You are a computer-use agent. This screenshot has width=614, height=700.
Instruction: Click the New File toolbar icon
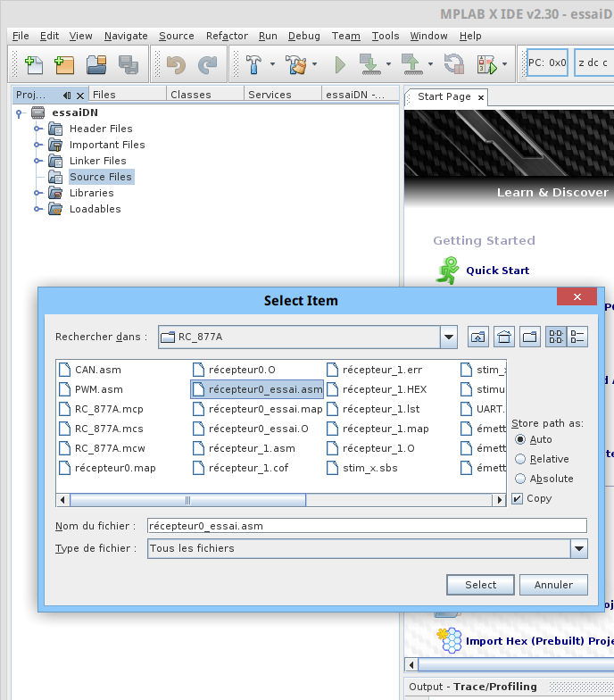34,64
